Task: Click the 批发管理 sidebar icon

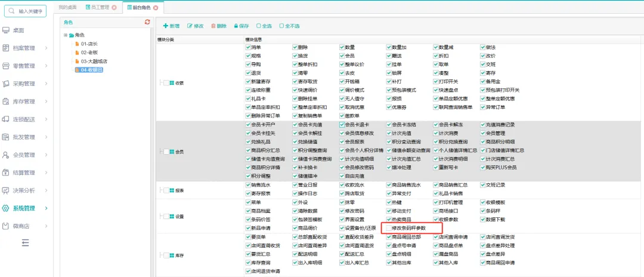Action: 6,137
